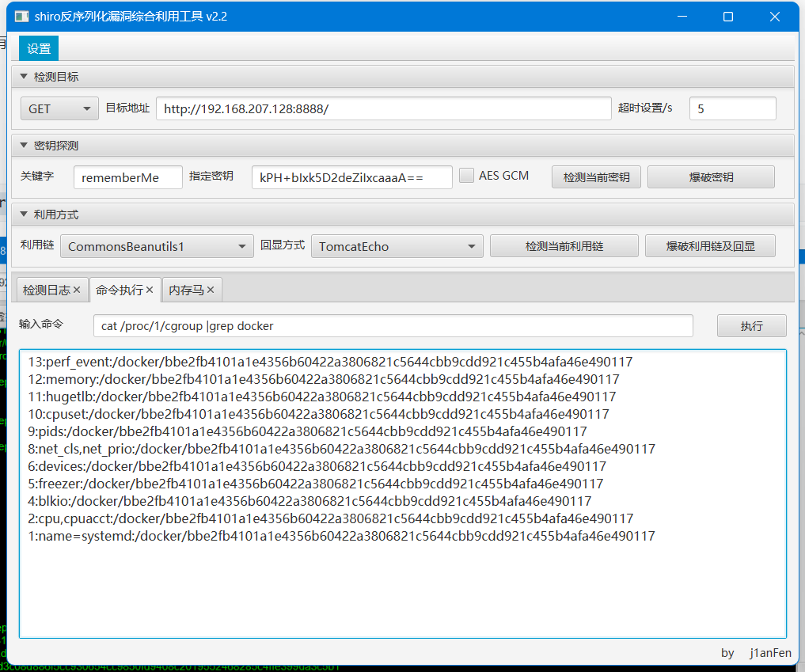The image size is (805, 672).
Task: Open the TomcatEcho echo method dropdown
Action: [397, 246]
